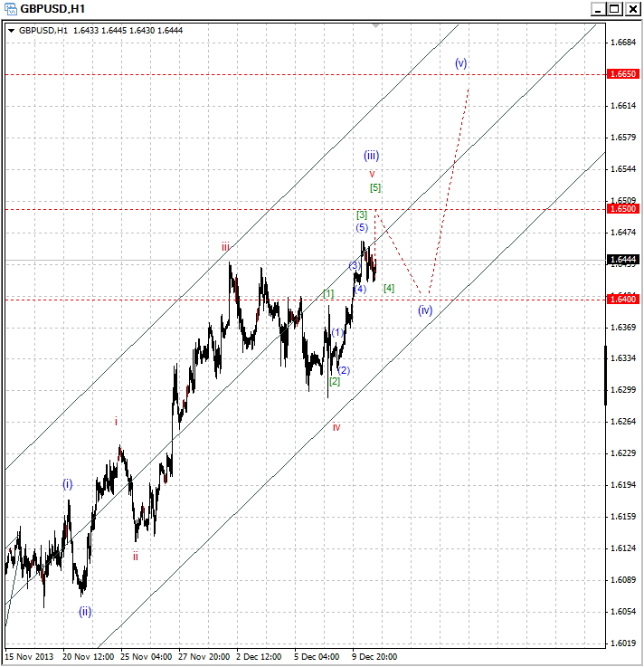The height and width of the screenshot is (667, 644).
Task: Select the blue (i) wave label
Action: 68,484
